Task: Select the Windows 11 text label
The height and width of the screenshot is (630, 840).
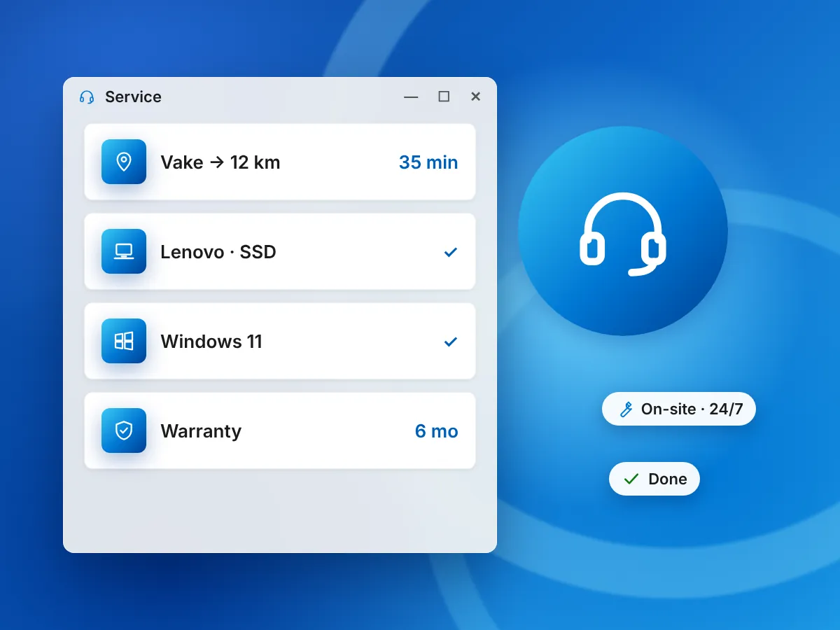Action: (211, 342)
